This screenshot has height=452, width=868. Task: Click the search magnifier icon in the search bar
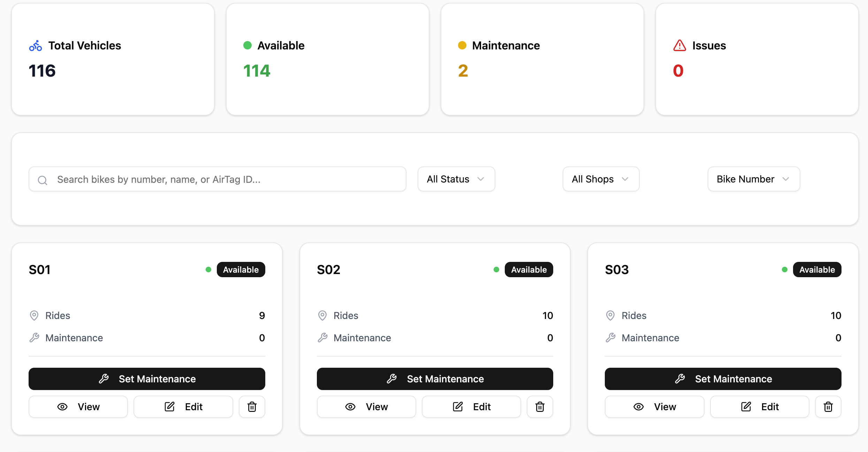point(42,179)
